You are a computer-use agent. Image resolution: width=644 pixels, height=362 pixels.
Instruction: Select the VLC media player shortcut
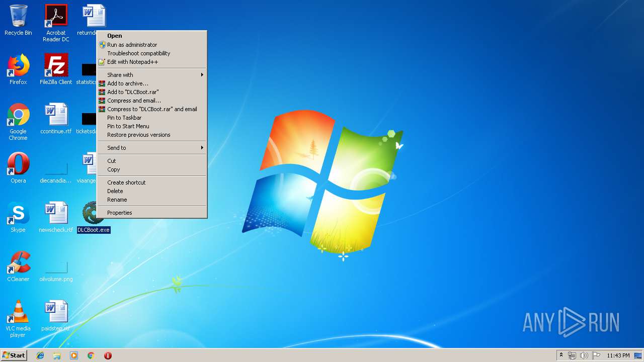[18, 319]
